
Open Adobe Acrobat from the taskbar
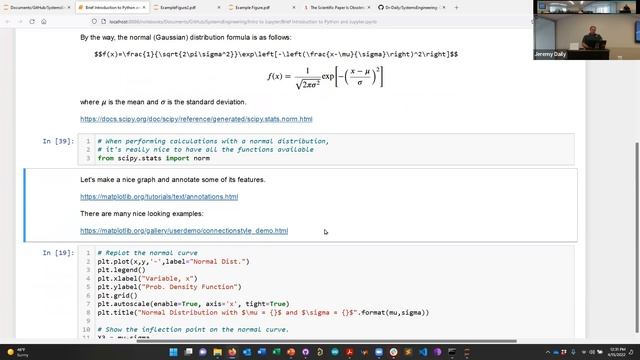(x=349, y=352)
